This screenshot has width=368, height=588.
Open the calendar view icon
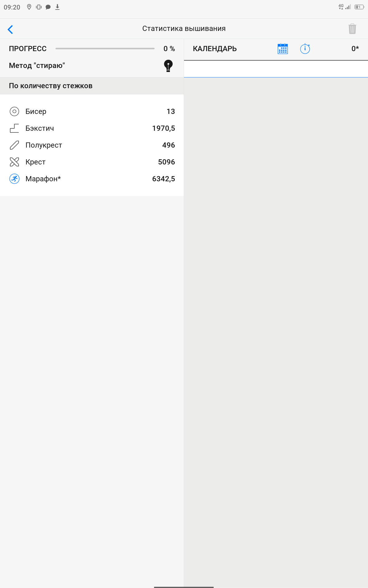282,49
